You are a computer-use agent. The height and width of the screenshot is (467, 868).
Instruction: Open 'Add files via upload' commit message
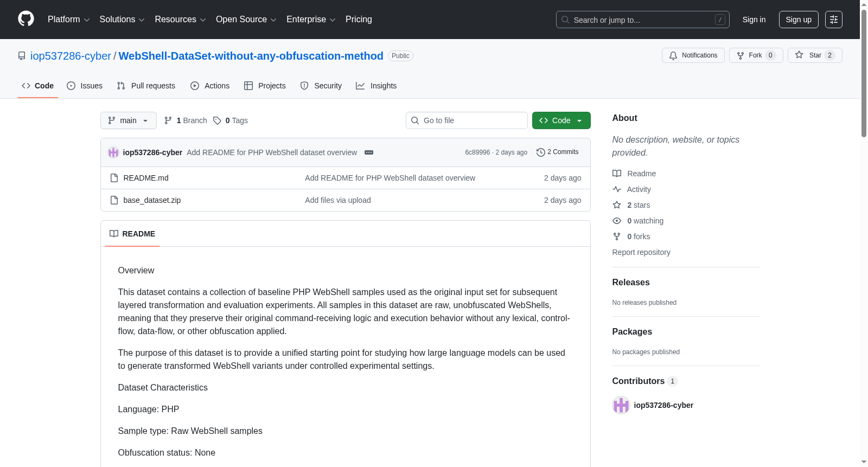(338, 200)
